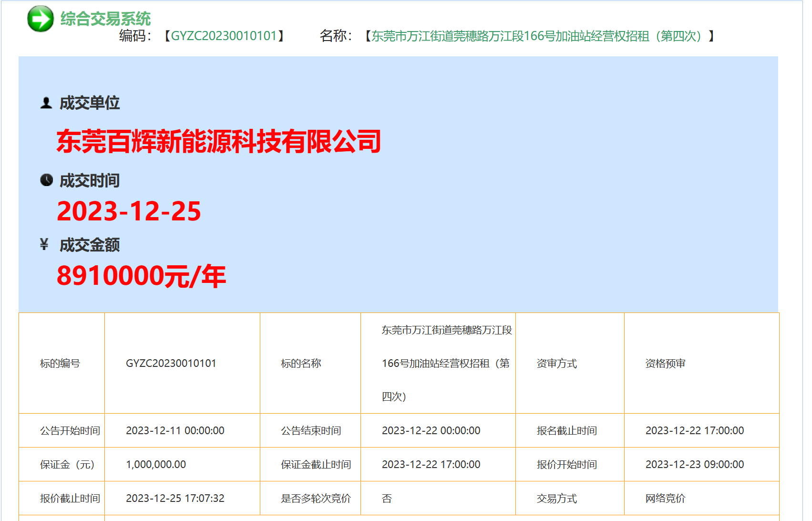The width and height of the screenshot is (812, 521).
Task: Click the 标的名称 table label
Action: point(301,364)
